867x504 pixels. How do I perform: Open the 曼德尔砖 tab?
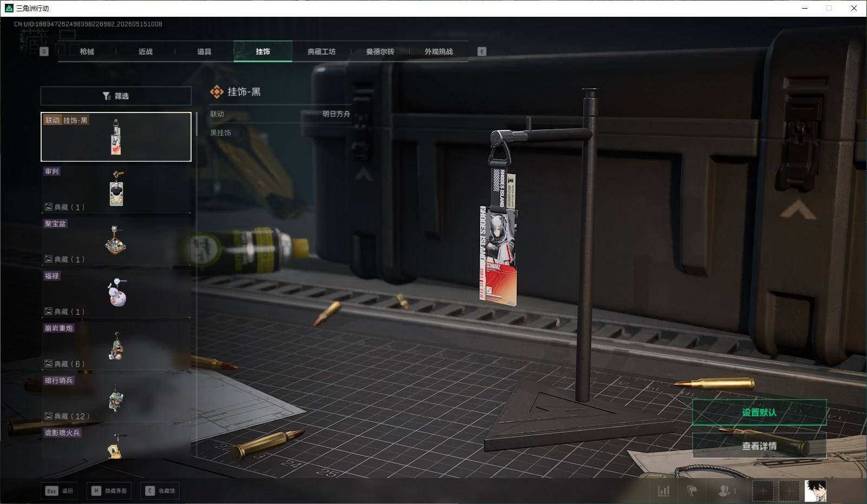pyautogui.click(x=380, y=51)
